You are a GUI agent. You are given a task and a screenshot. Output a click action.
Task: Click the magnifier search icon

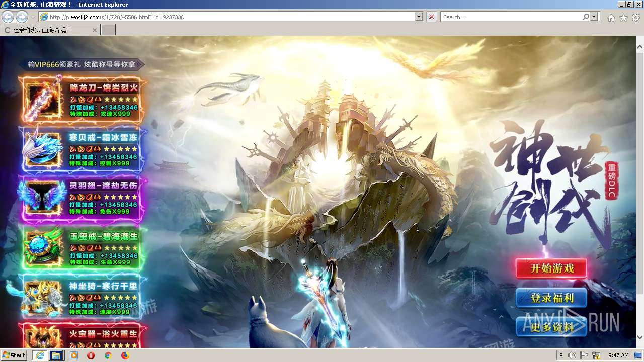pyautogui.click(x=586, y=17)
